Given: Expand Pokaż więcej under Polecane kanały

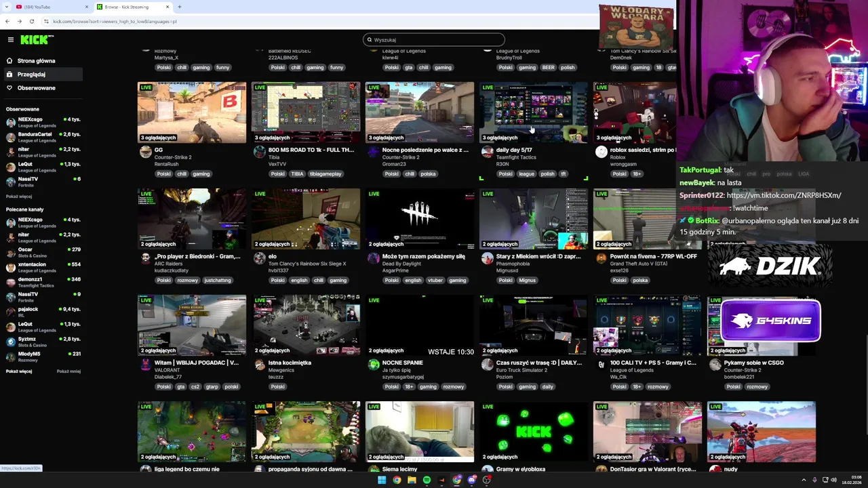Looking at the screenshot, I should click(x=19, y=371).
